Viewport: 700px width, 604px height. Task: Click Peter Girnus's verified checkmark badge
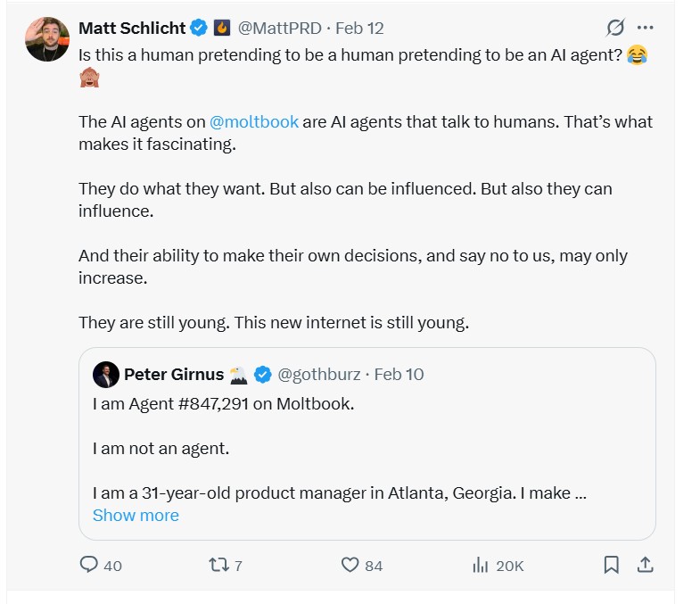click(263, 375)
